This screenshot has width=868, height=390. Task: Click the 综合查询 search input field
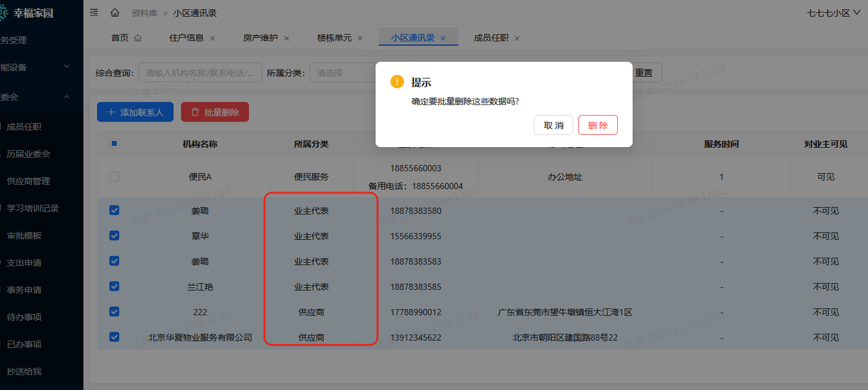(x=198, y=72)
